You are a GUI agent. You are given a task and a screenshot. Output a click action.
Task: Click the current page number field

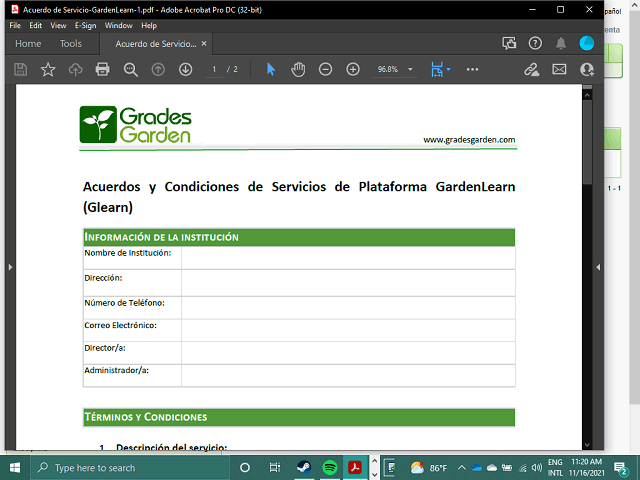214,69
